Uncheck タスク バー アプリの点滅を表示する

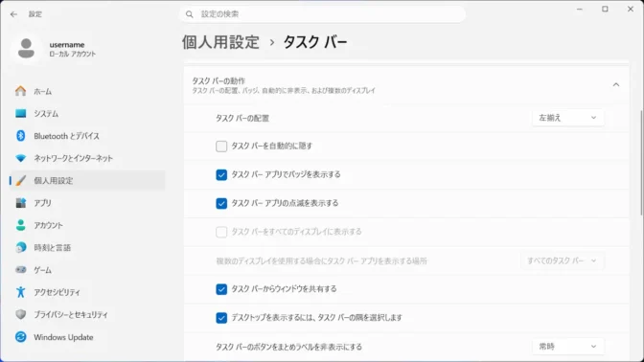(x=221, y=203)
